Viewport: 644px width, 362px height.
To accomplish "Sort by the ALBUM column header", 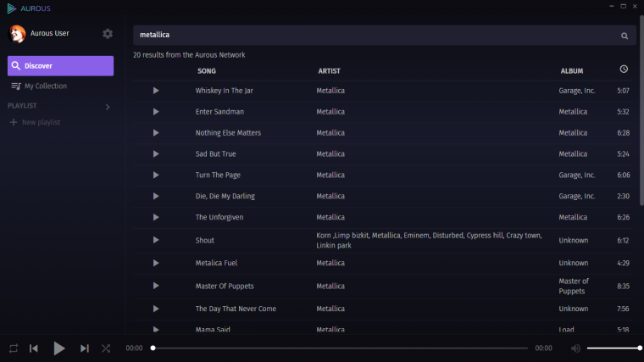I will pos(572,71).
